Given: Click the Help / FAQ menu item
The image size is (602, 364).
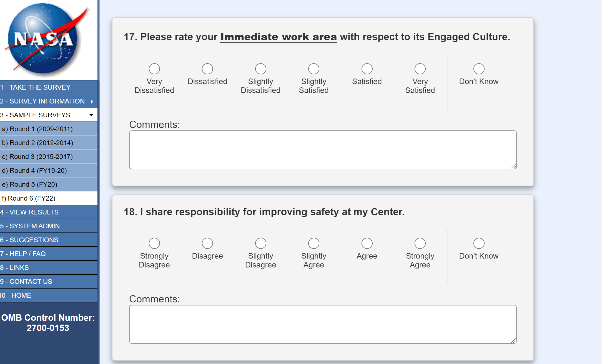Looking at the screenshot, I should coord(23,254).
